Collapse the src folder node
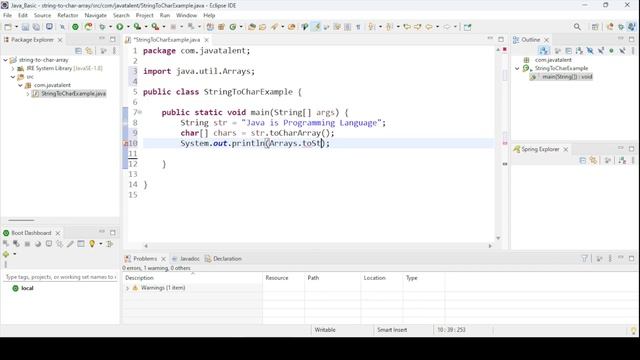Image resolution: width=640 pixels, height=360 pixels. point(13,77)
